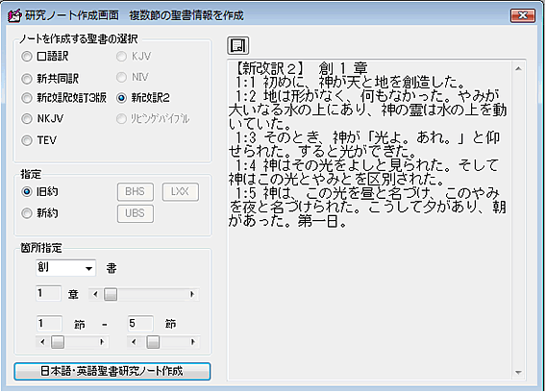Click the app icon in the title bar

(14, 15)
